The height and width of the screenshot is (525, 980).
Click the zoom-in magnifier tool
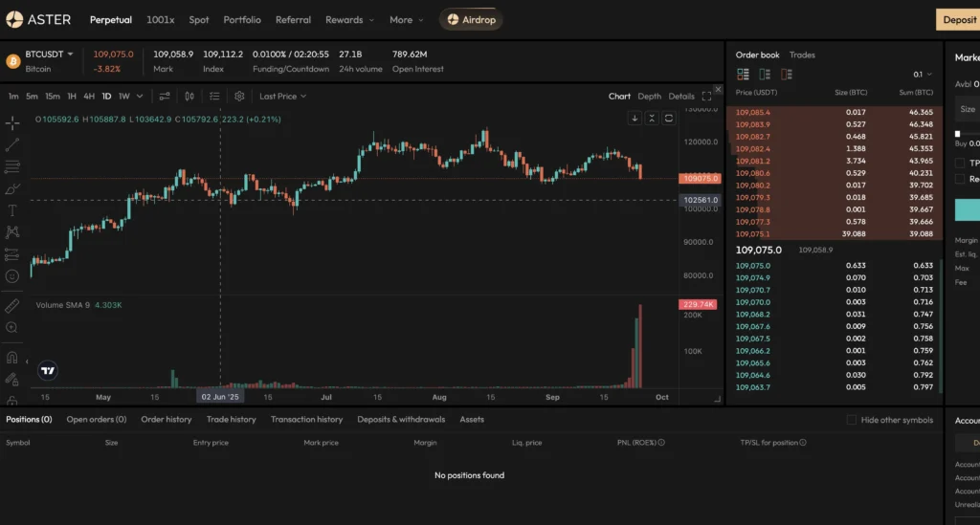click(11, 328)
